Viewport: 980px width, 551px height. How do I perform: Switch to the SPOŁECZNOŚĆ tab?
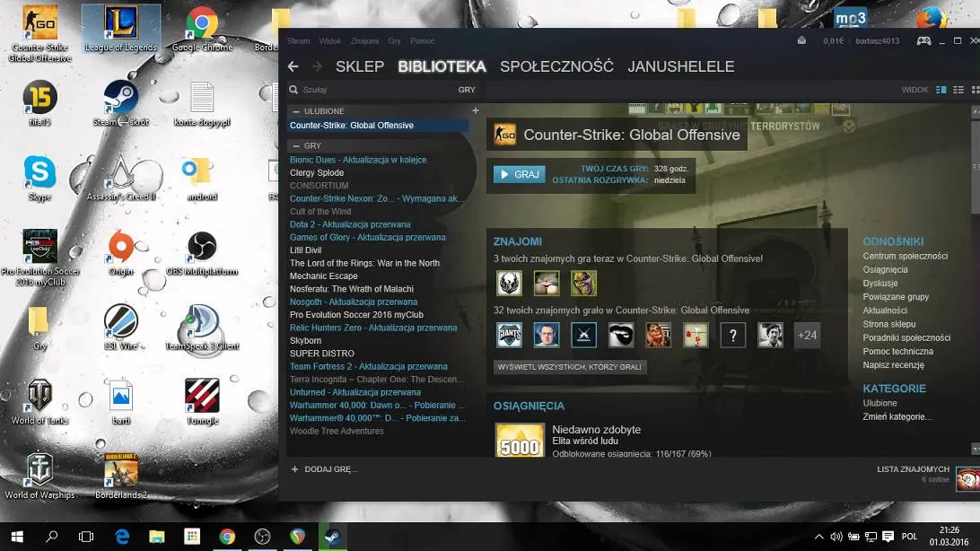[557, 66]
